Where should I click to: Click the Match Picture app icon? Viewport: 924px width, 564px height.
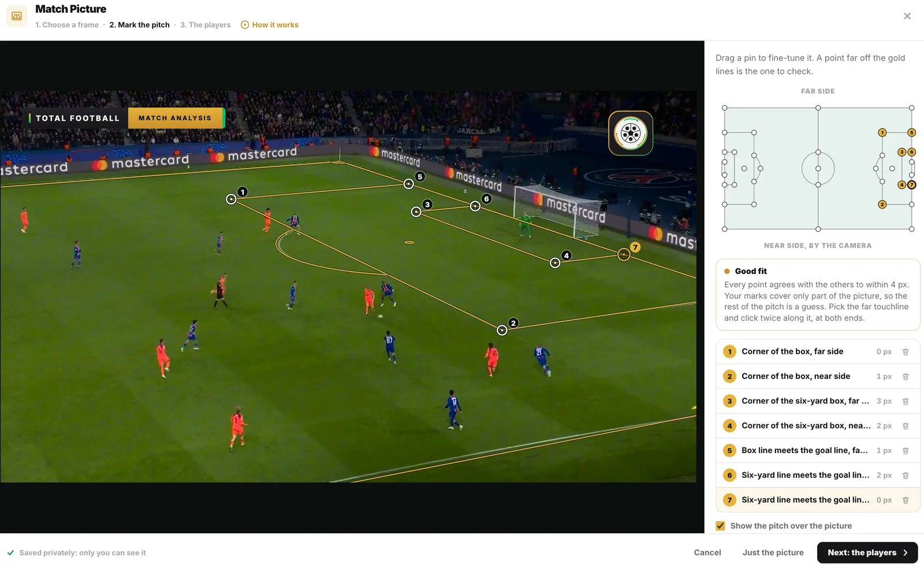tap(17, 16)
